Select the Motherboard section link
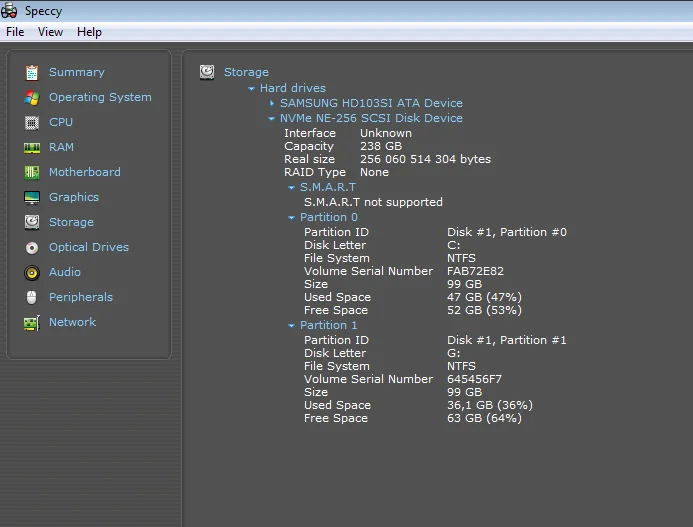693x527 pixels. (84, 172)
